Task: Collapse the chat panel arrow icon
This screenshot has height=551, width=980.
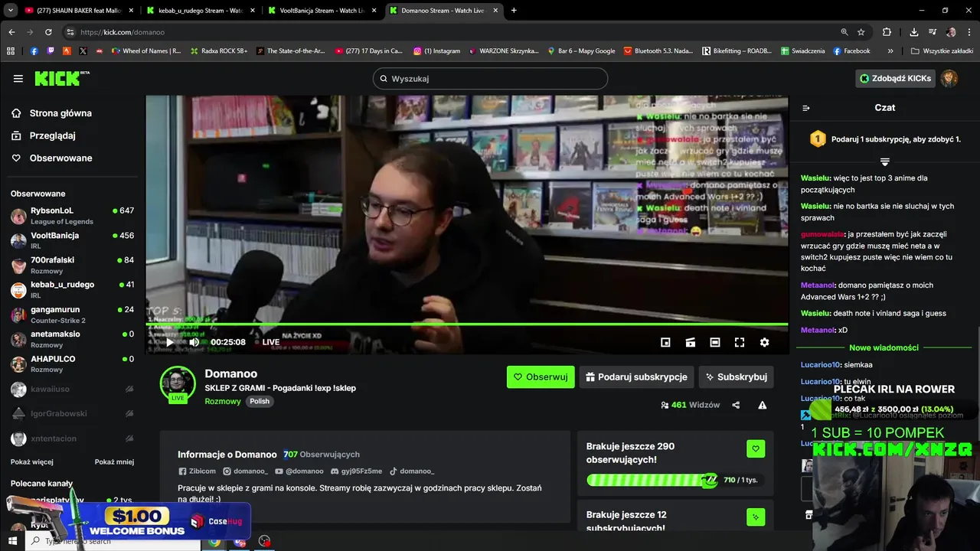Action: tap(805, 108)
